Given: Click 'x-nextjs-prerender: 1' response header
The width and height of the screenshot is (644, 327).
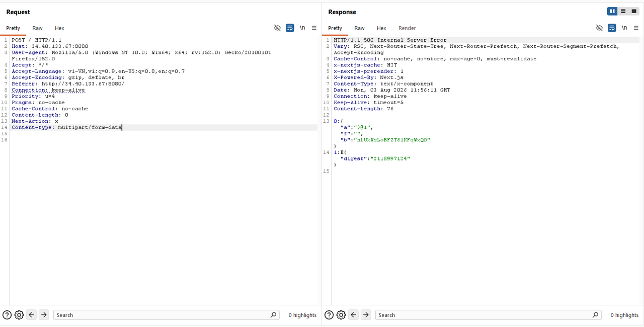Looking at the screenshot, I should coord(368,71).
